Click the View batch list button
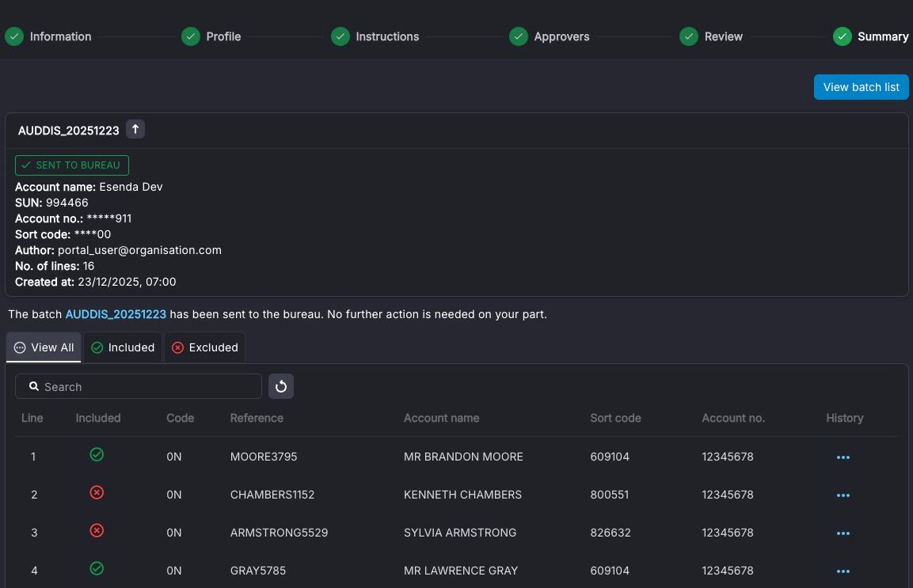 (x=862, y=87)
